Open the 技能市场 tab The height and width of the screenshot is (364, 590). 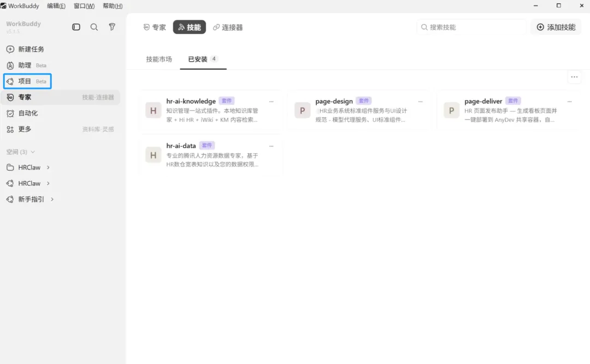click(x=159, y=59)
